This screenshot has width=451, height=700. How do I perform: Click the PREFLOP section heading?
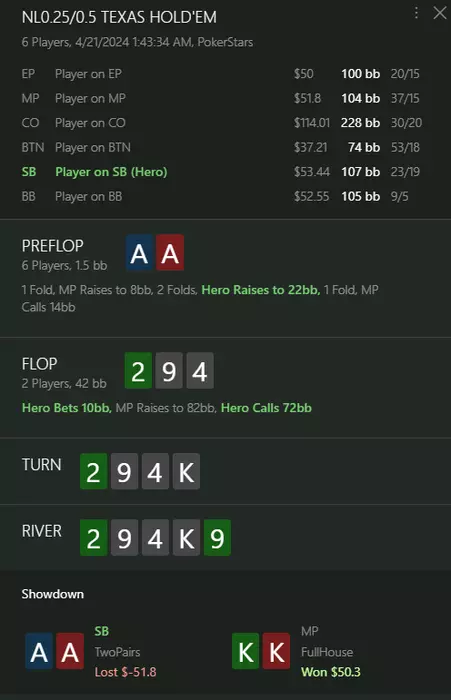click(x=53, y=246)
